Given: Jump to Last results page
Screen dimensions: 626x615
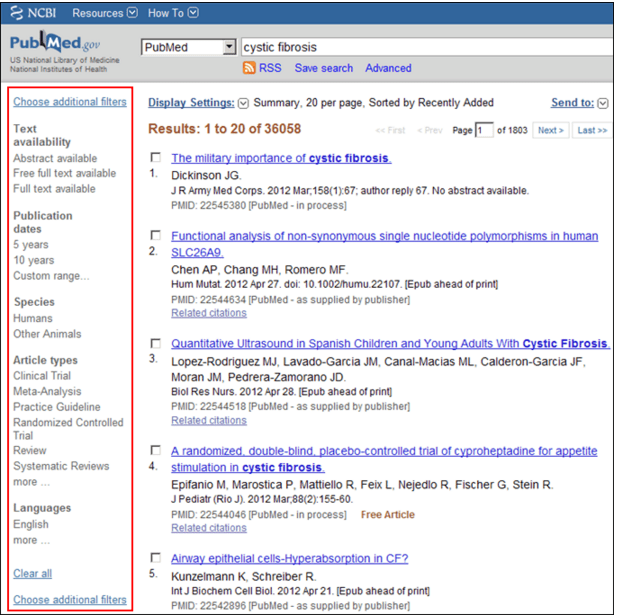Looking at the screenshot, I should point(592,130).
